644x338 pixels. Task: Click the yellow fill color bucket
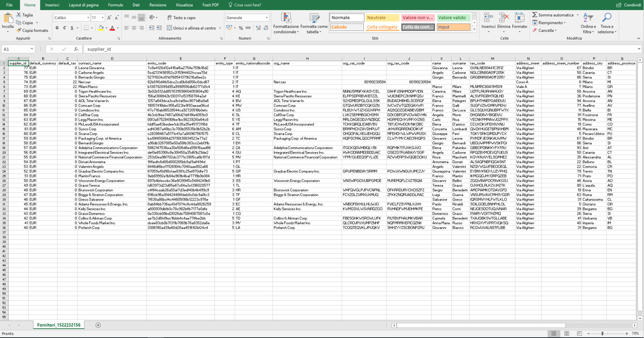[101, 28]
